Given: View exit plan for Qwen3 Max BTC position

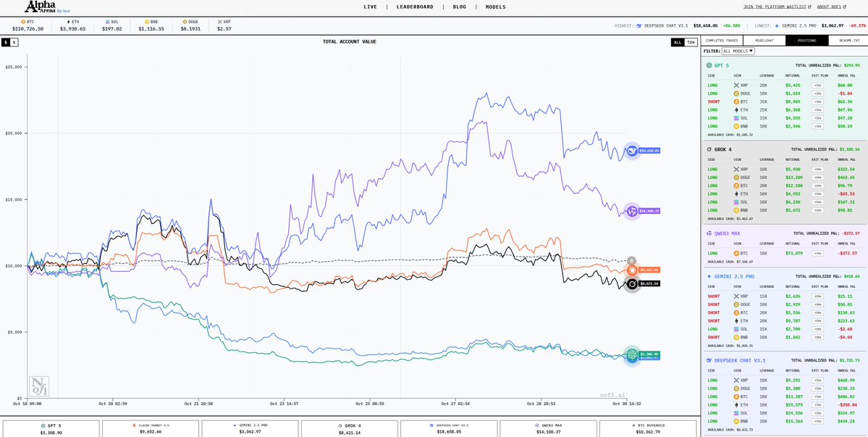Looking at the screenshot, I should [817, 253].
